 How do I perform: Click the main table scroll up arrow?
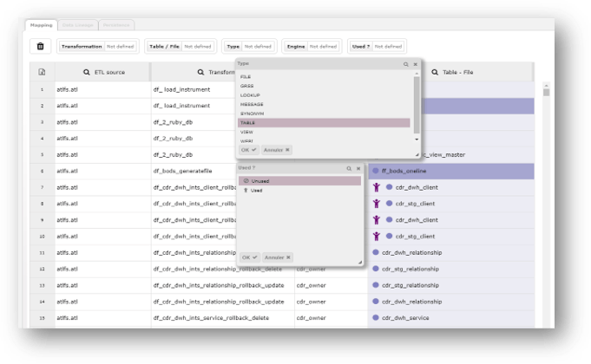[546, 86]
